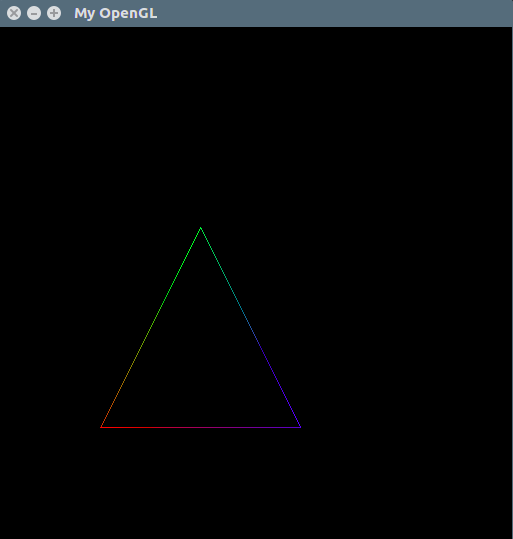Minimize the My OpenGL window
Screen dimensions: 513x539
tap(34, 13)
